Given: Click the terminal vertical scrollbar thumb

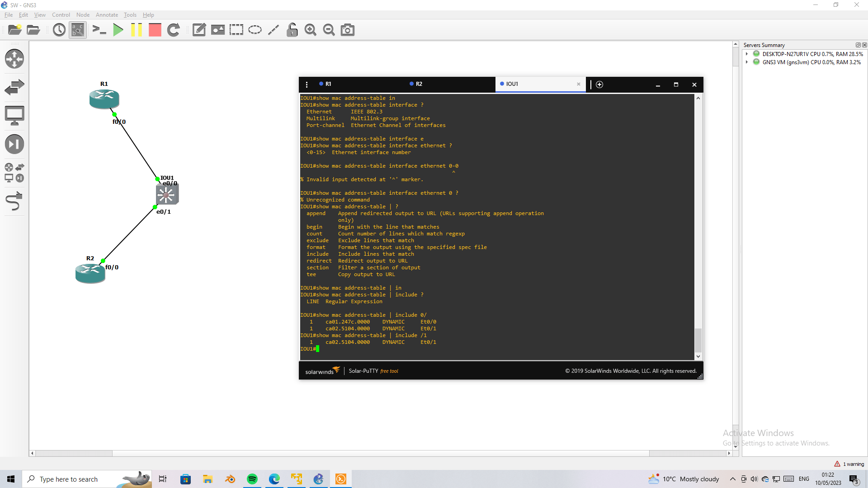Looking at the screenshot, I should (698, 340).
